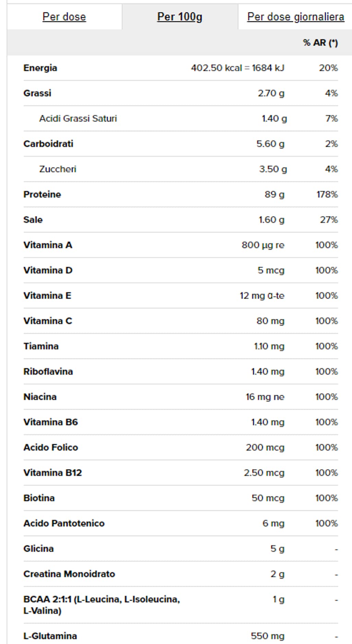352x644 pixels.
Task: Click the Grassi row label
Action: [37, 93]
